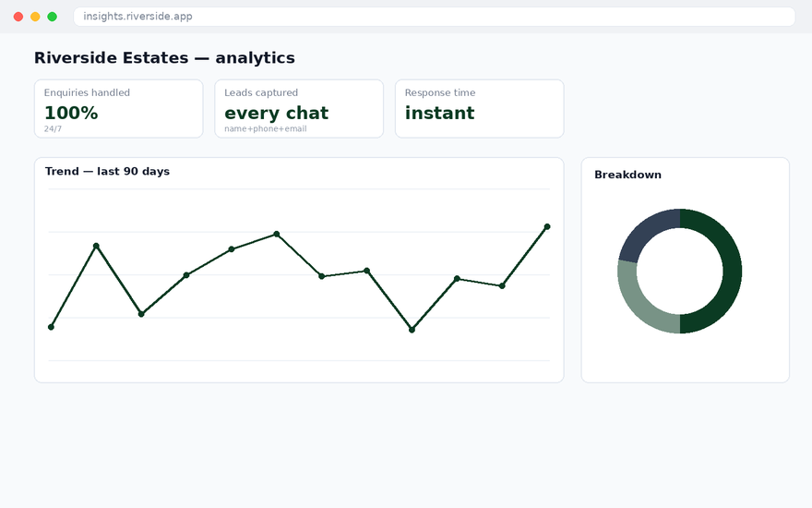The image size is (812, 508).
Task: Click the green maximize window button
Action: [53, 17]
